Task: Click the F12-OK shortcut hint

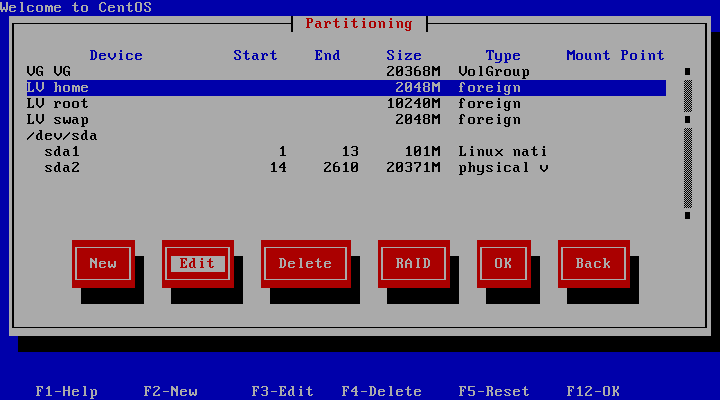Action: [593, 391]
